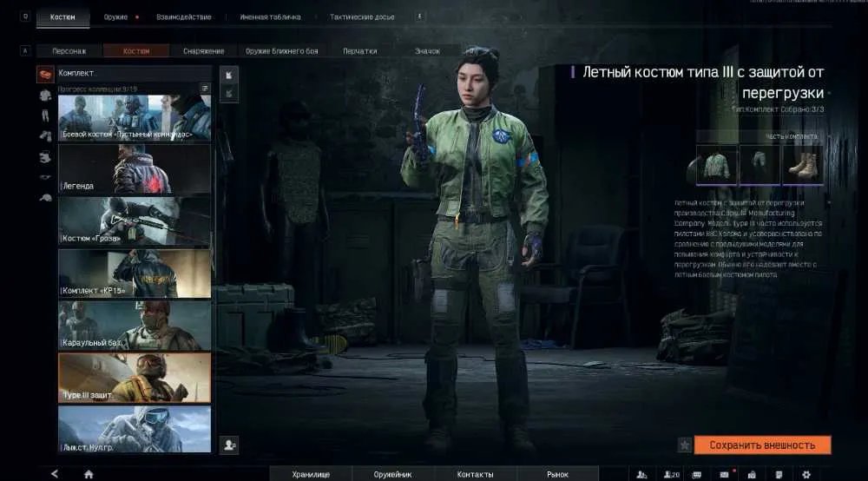868x481 pixels.
Task: Go back with the arrow icon
Action: point(54,474)
